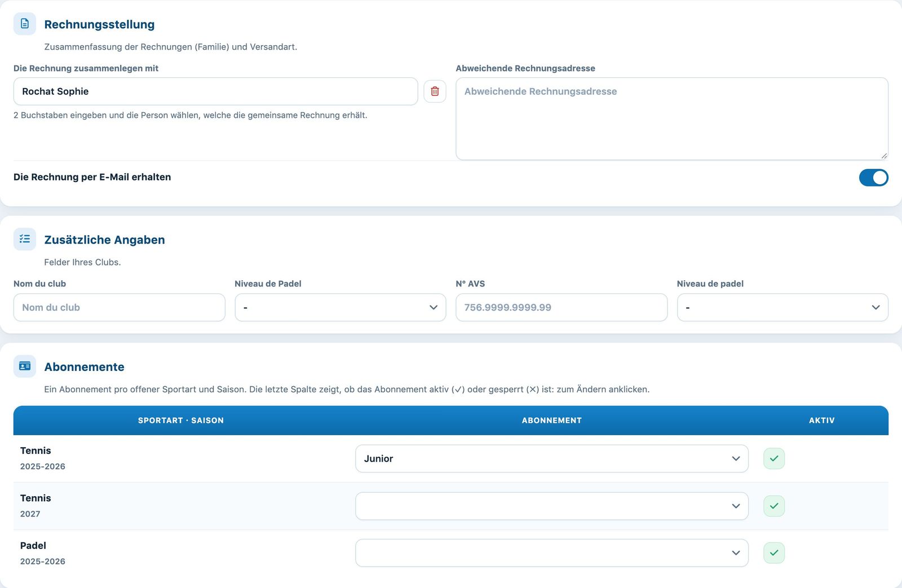Click the AKTIV column header
This screenshot has height=588, width=902.
tap(822, 421)
